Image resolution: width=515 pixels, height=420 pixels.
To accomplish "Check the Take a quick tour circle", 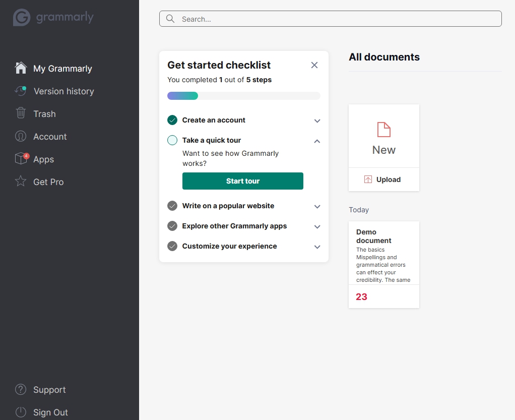I will tap(172, 140).
